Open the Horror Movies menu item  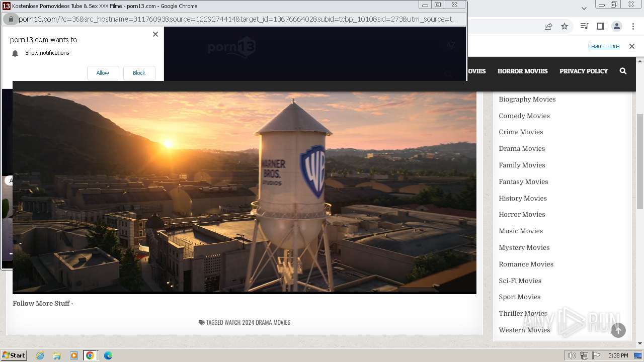522,71
